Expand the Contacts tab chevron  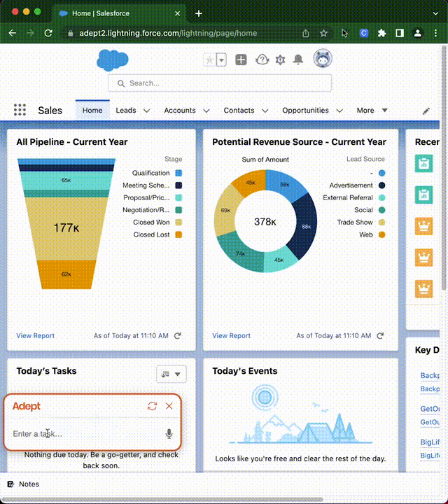[x=265, y=111]
